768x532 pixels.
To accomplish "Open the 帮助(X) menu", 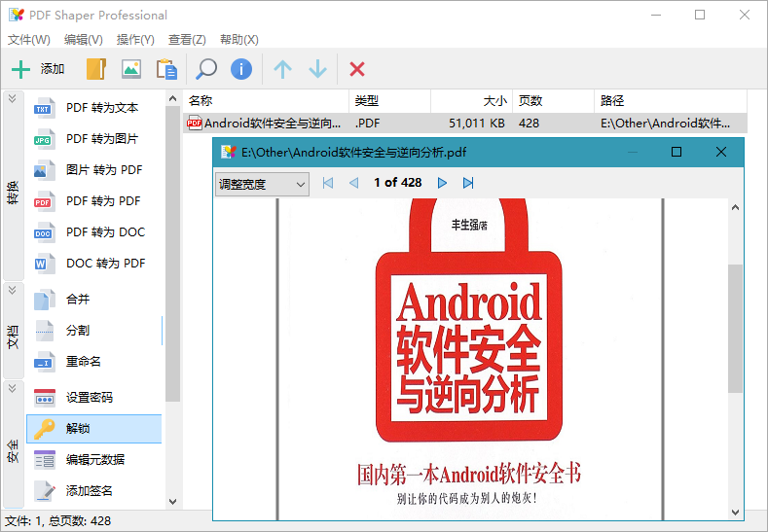I will pyautogui.click(x=239, y=40).
